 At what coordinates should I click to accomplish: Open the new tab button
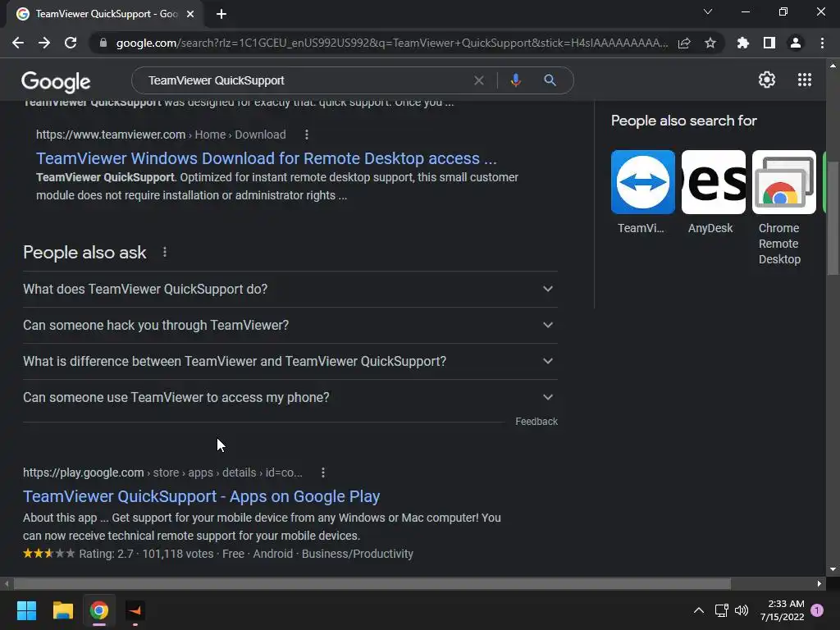click(x=221, y=14)
